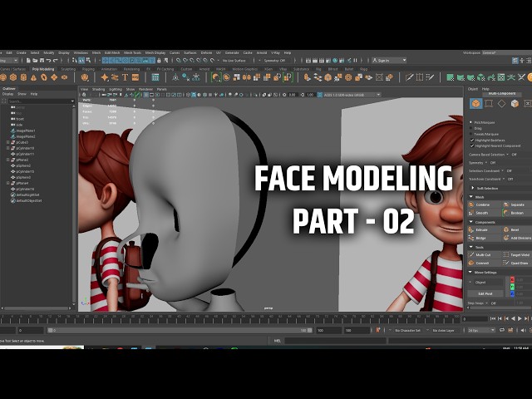This screenshot has height=399, width=532.
Task: Click the Undo arrow icon
Action: (48, 61)
